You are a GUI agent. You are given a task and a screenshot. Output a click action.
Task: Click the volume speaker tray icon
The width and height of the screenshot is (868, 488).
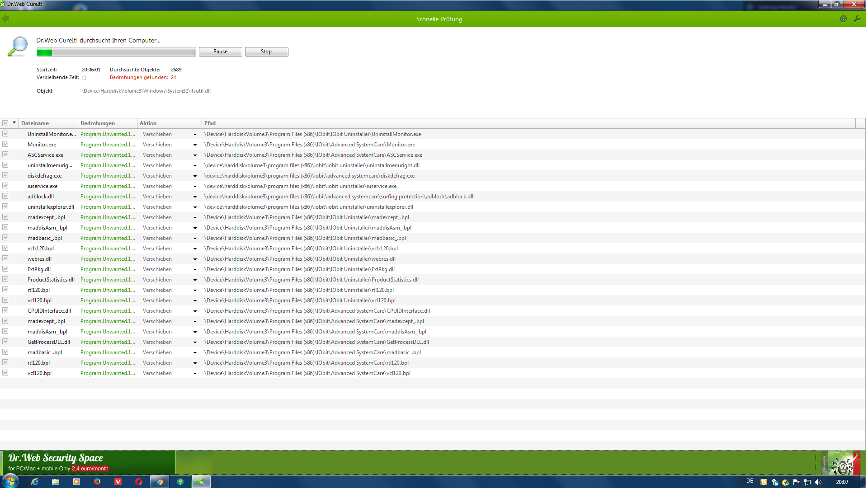pyautogui.click(x=818, y=482)
